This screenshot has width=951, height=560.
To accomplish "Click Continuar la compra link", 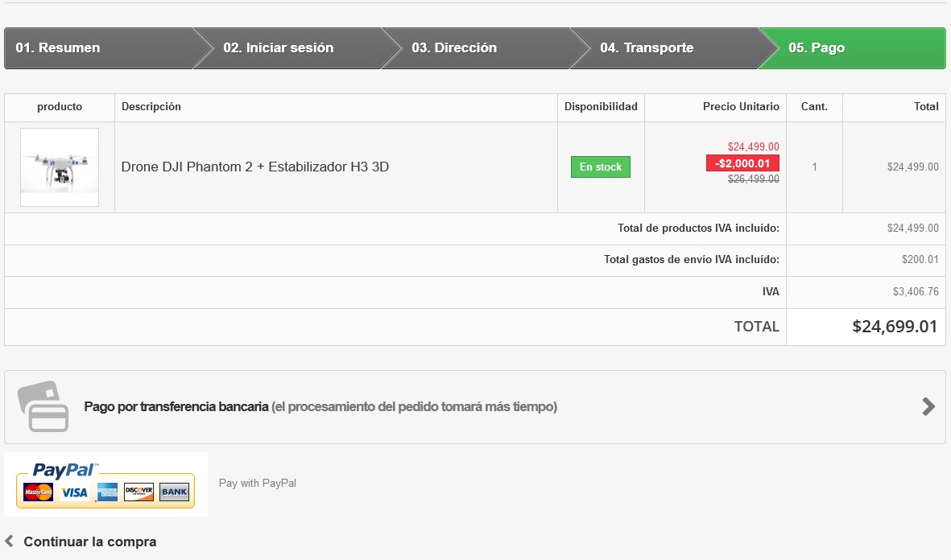I will point(89,541).
